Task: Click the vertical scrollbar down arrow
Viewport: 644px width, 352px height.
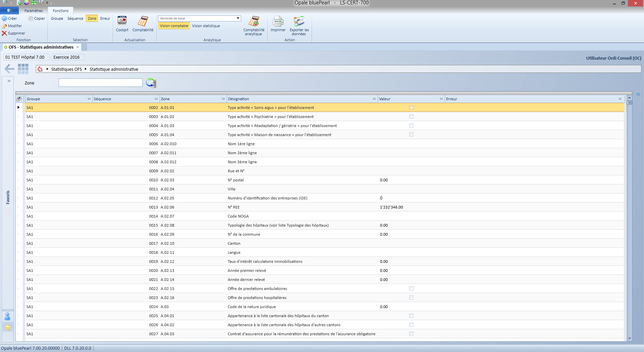Action: point(629,339)
